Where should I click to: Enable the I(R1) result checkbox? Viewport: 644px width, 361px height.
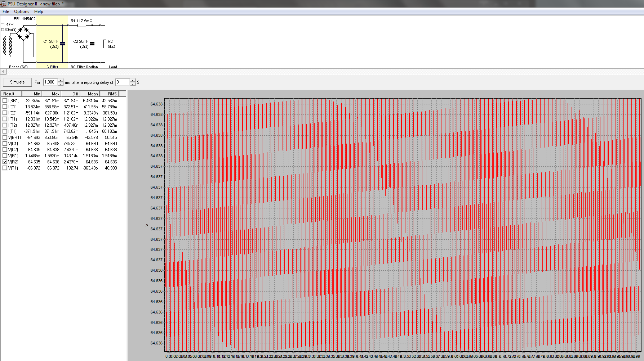click(5, 119)
